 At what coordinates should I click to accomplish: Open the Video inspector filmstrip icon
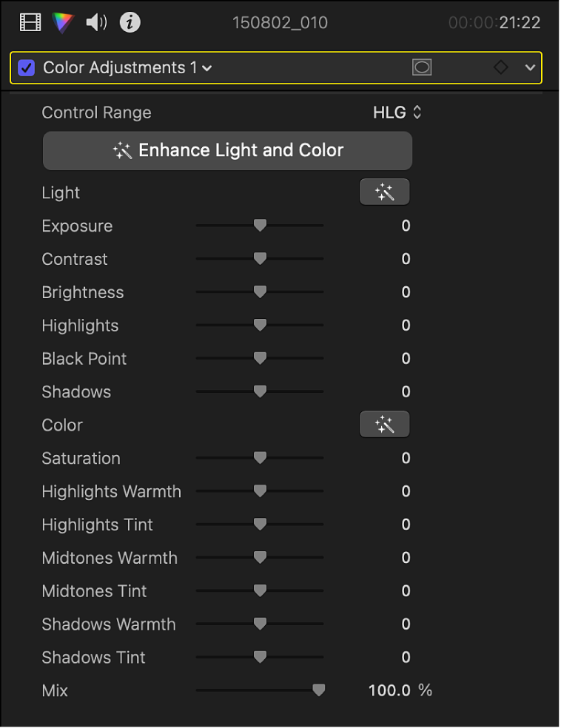tap(28, 22)
